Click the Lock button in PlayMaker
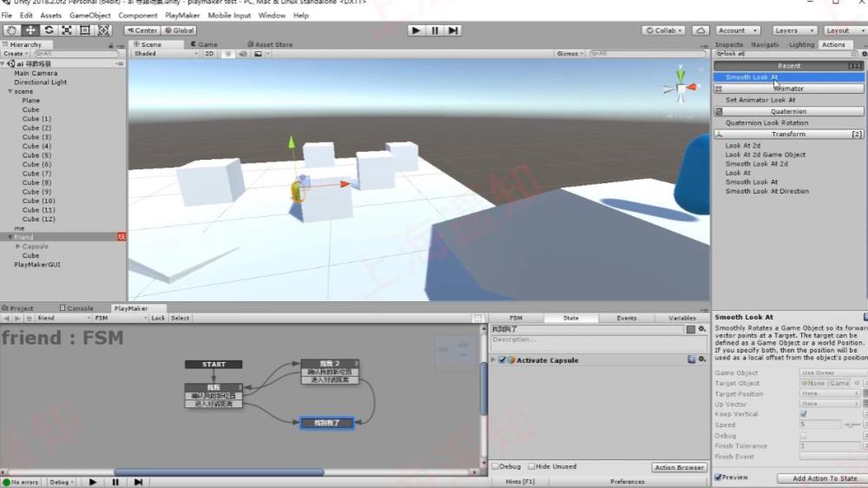 (x=158, y=318)
